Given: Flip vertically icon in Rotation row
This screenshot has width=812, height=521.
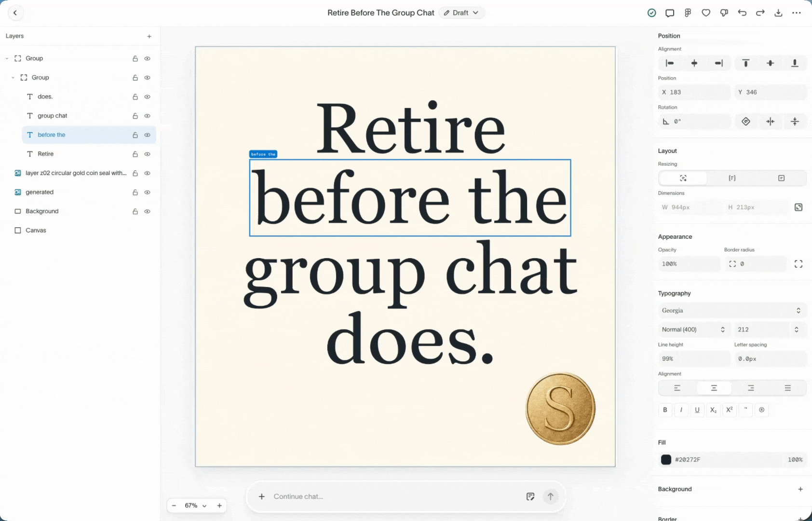Looking at the screenshot, I should pos(795,122).
